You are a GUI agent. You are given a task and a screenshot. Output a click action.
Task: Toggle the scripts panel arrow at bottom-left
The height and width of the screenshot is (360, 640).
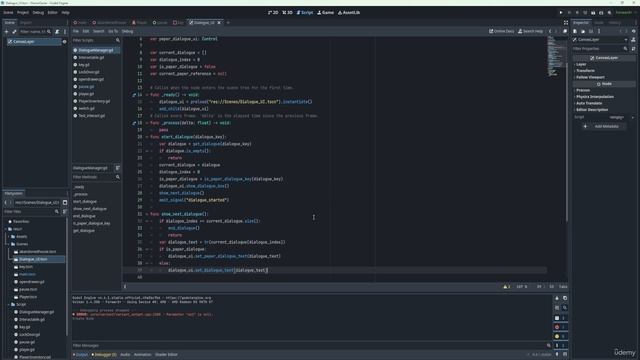coord(125,287)
